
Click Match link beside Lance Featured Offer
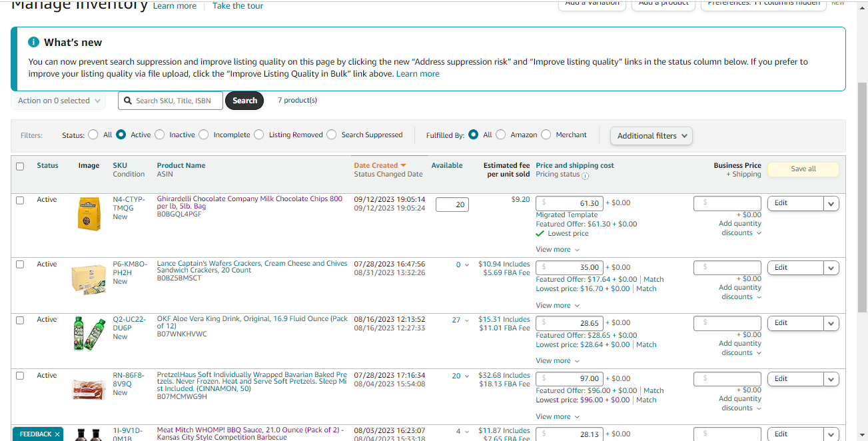(653, 280)
